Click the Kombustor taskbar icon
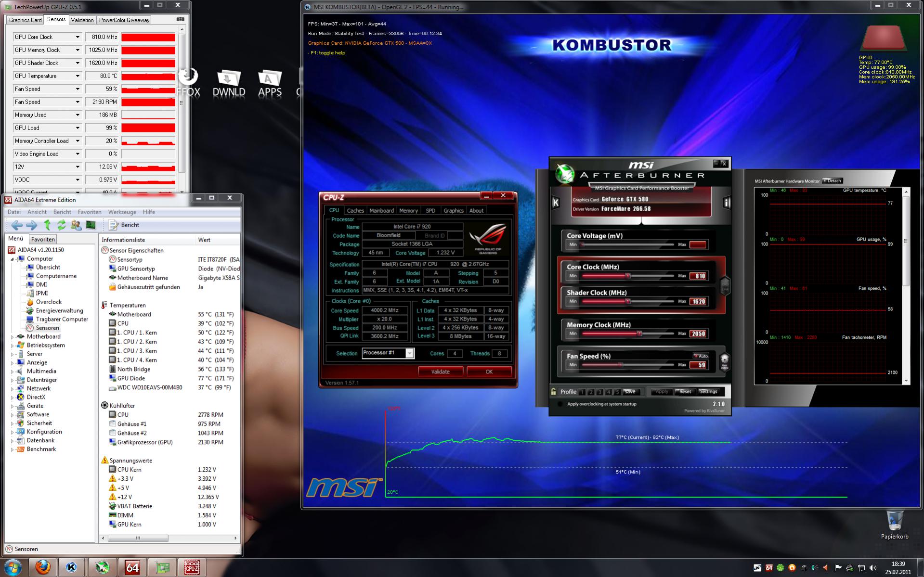 72,567
